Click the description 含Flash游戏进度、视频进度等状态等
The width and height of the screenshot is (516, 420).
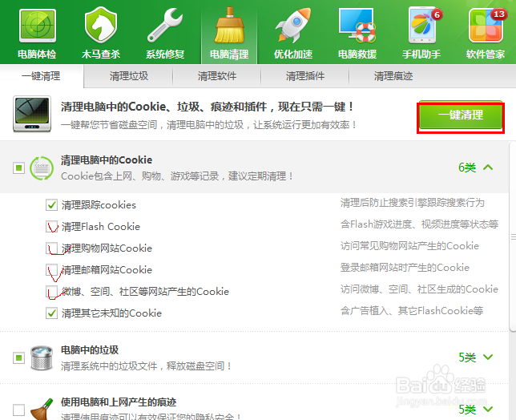[x=419, y=224]
